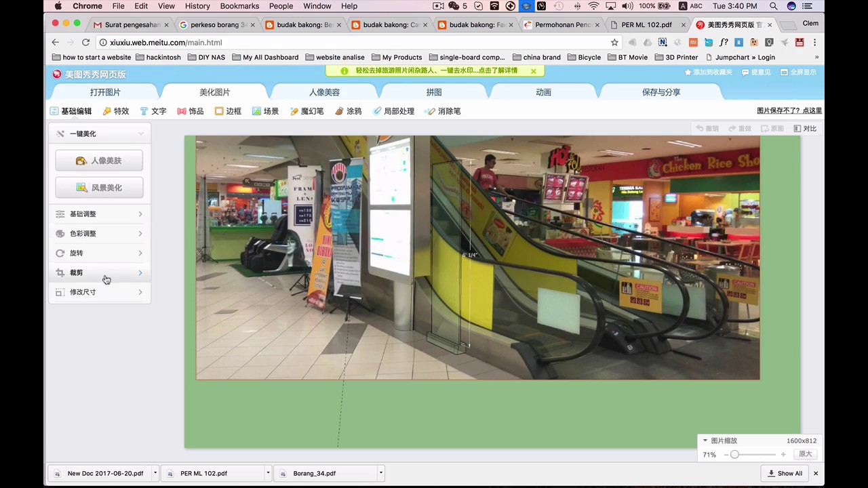Switch to the 人像美容 portrait beauty tab
Image resolution: width=868 pixels, height=488 pixels.
tap(324, 92)
